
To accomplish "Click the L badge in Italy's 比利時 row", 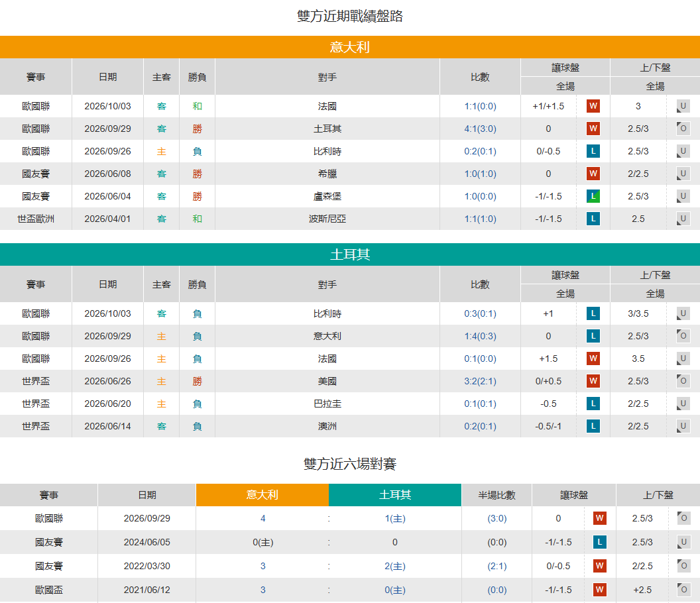I will coord(593,151).
